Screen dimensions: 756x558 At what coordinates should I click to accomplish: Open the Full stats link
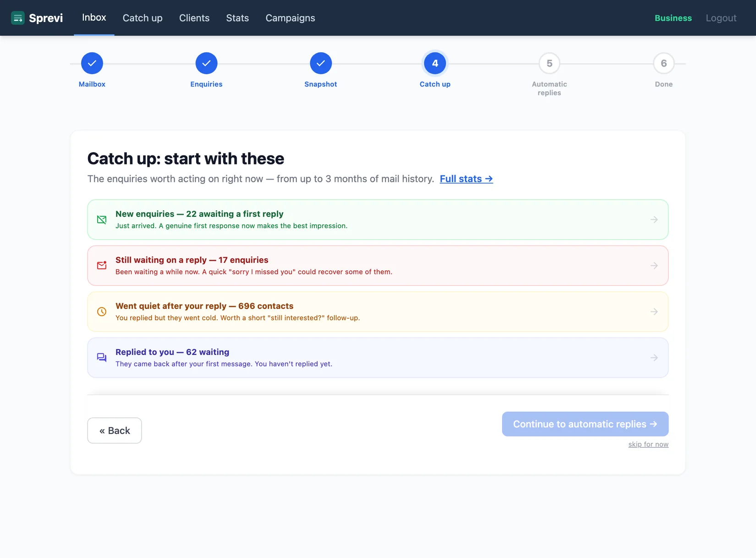point(466,179)
